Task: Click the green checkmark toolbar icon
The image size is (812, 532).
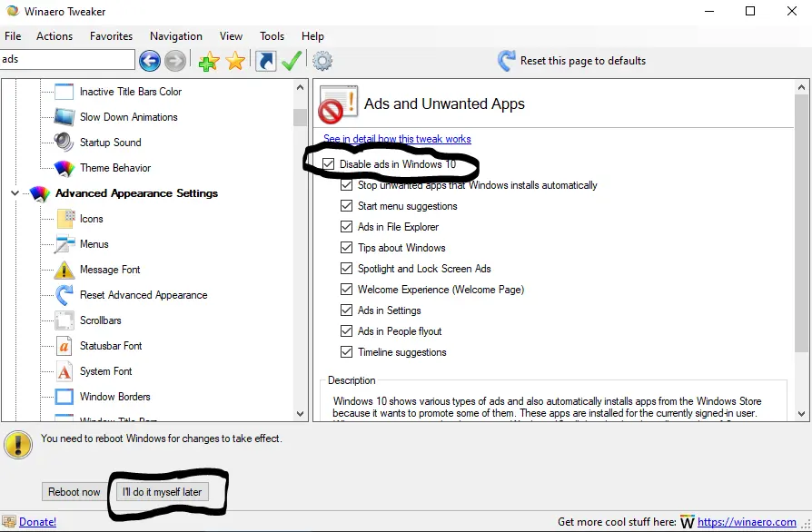Action: [x=292, y=61]
